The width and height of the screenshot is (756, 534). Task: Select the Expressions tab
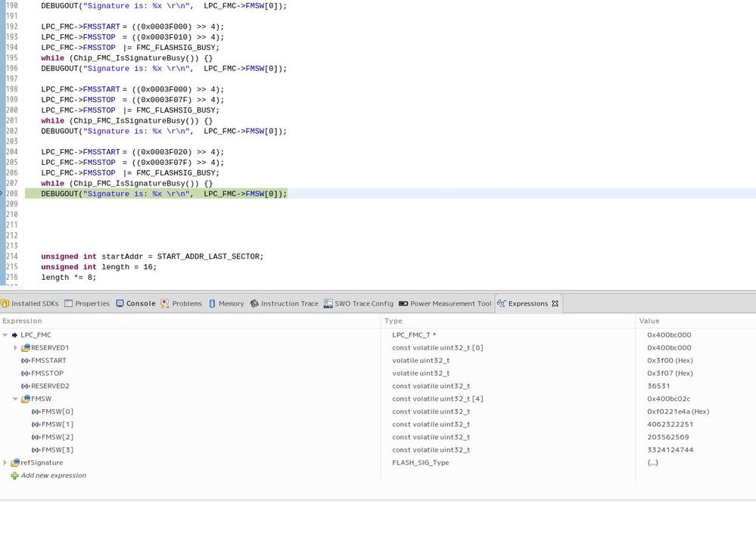(528, 303)
